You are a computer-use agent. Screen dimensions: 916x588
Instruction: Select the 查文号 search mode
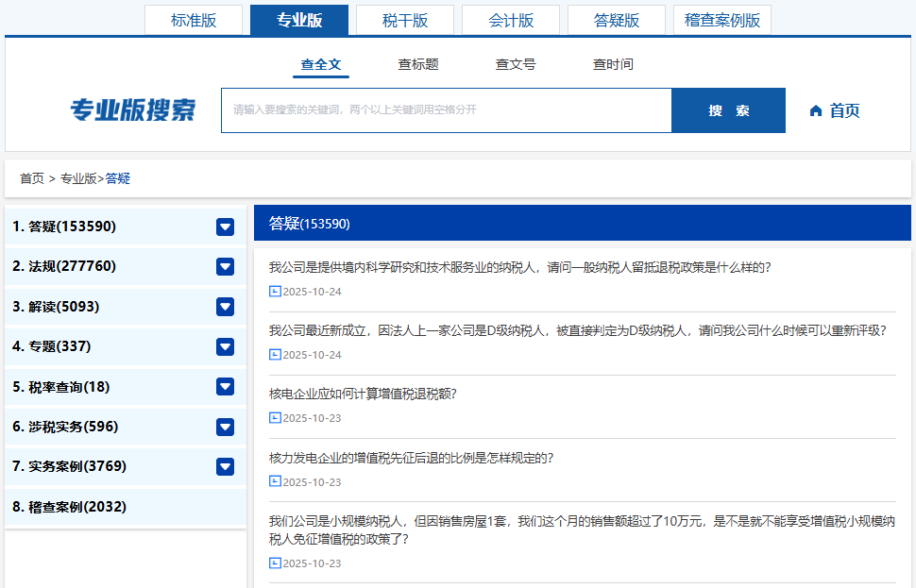[x=516, y=64]
